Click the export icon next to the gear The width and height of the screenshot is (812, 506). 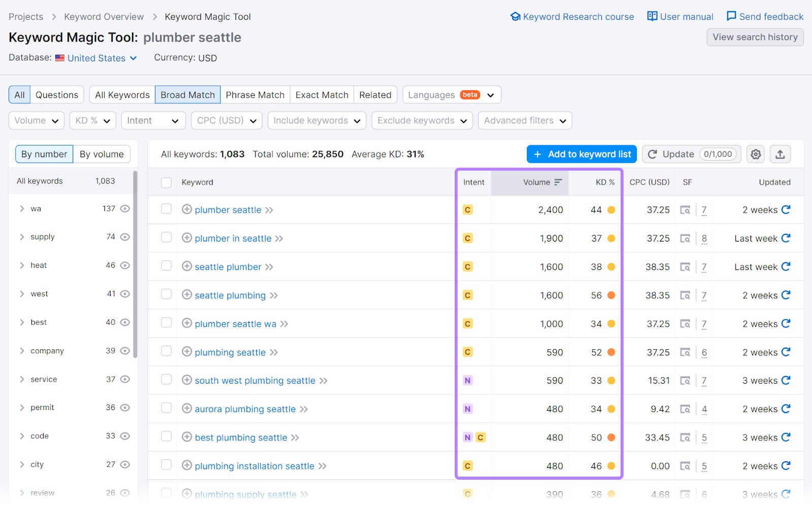[780, 154]
